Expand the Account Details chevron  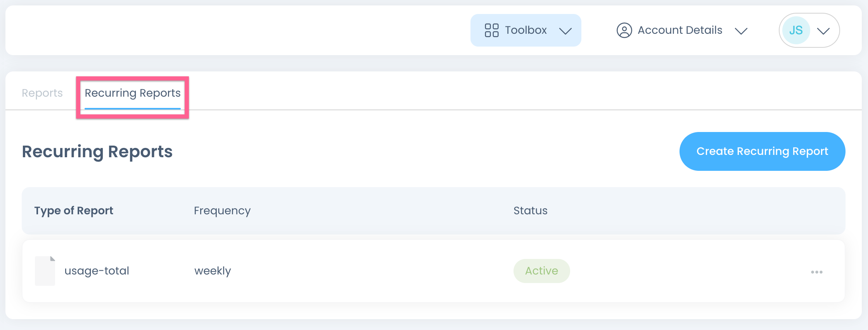(741, 31)
